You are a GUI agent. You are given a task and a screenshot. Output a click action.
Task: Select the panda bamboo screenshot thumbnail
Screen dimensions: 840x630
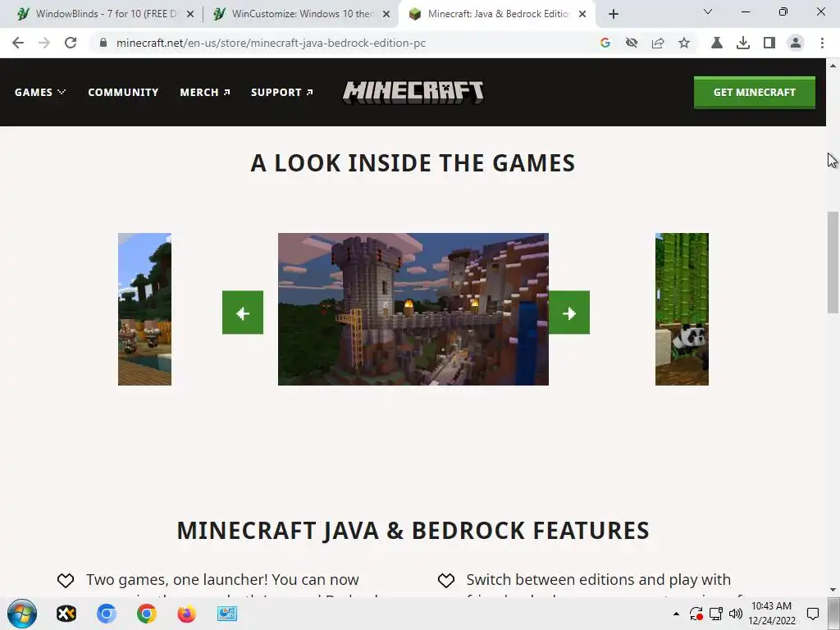(x=682, y=309)
